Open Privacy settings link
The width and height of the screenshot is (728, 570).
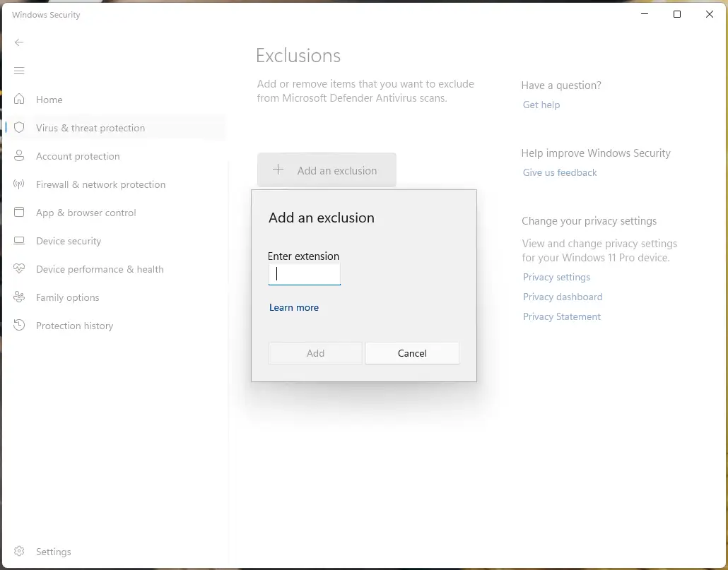(557, 278)
